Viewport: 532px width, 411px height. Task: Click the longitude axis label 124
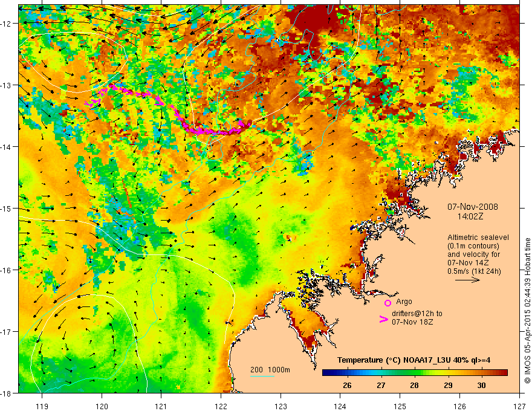(x=340, y=406)
